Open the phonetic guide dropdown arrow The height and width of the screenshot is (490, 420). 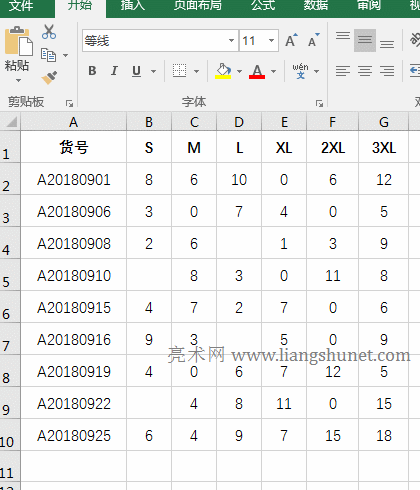[317, 71]
